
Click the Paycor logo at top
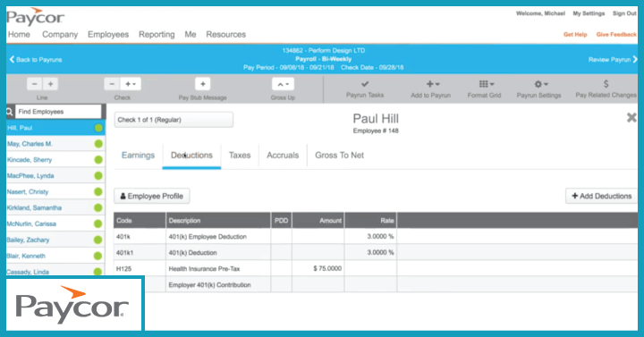(x=35, y=17)
